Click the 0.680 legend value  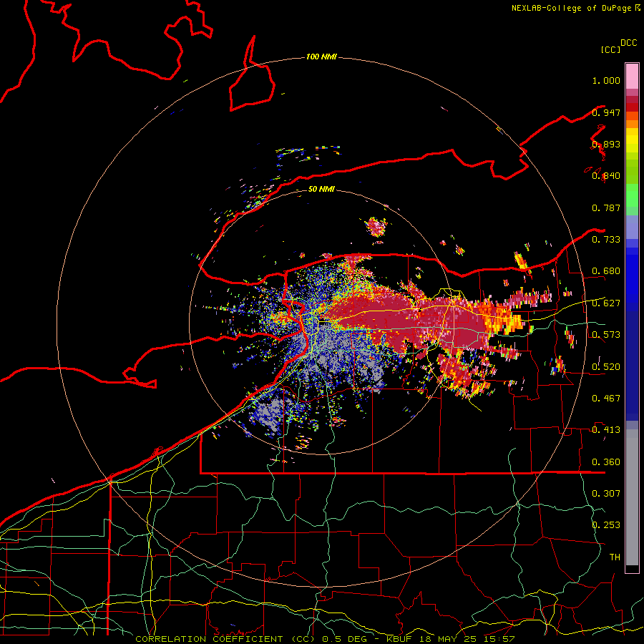[606, 271]
